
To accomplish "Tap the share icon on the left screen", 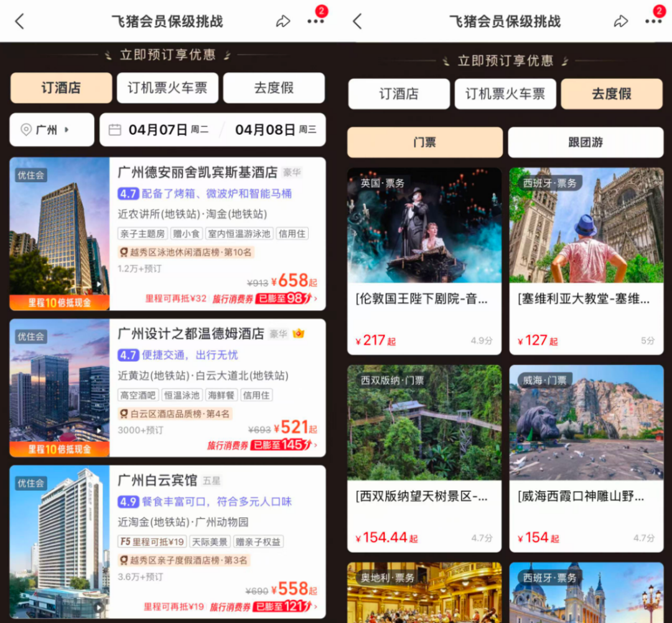I will [x=283, y=21].
